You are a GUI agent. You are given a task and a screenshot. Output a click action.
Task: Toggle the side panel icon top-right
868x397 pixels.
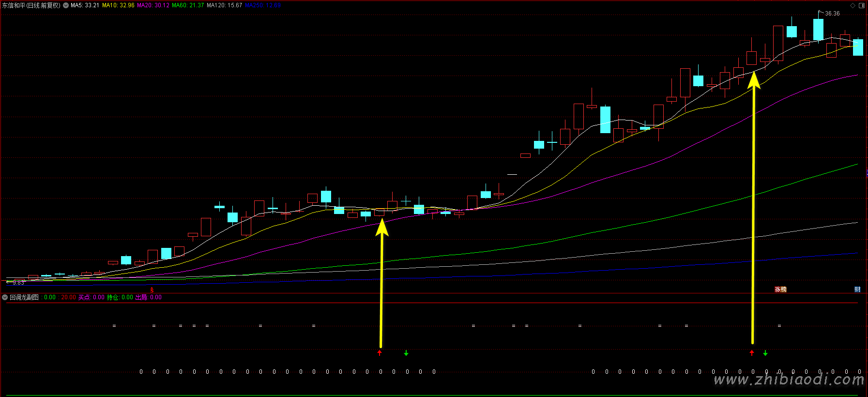[x=862, y=5]
